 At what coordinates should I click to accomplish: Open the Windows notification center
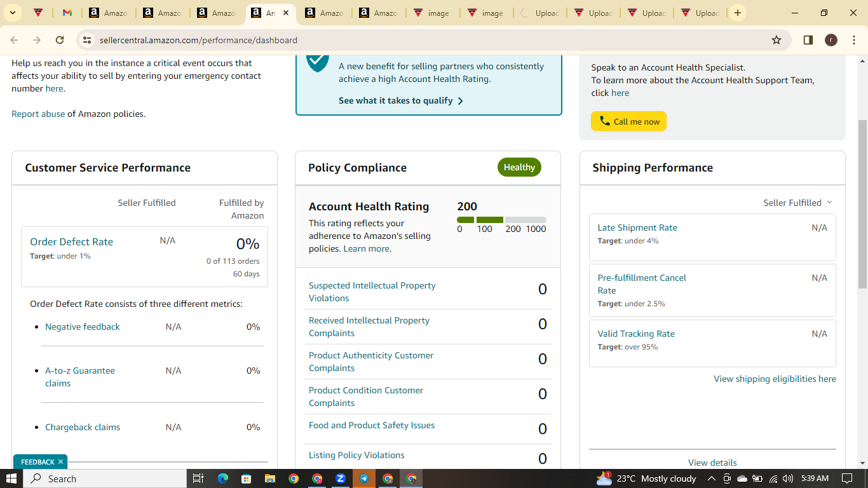(x=846, y=478)
